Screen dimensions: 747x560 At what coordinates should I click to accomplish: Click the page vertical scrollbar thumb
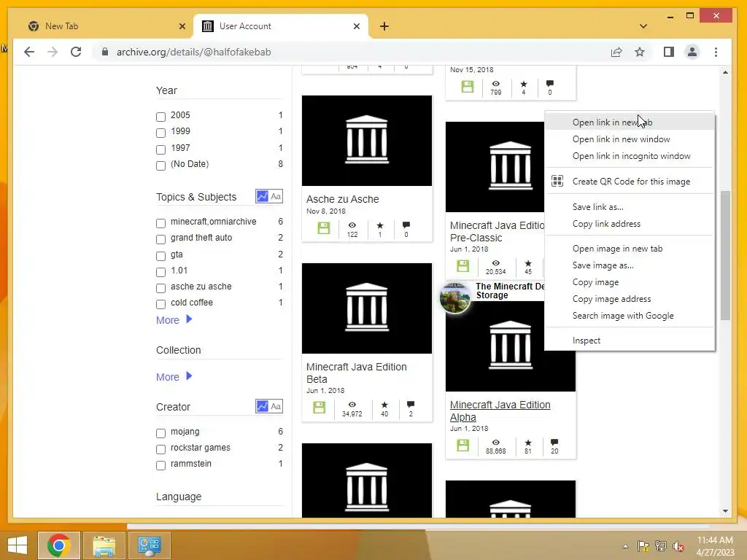(x=725, y=255)
